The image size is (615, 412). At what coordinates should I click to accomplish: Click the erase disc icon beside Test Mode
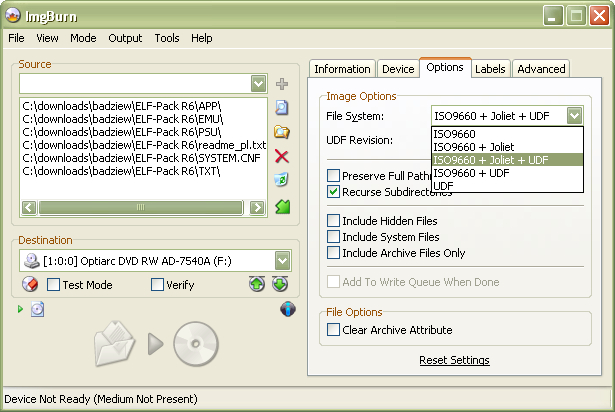(x=30, y=284)
